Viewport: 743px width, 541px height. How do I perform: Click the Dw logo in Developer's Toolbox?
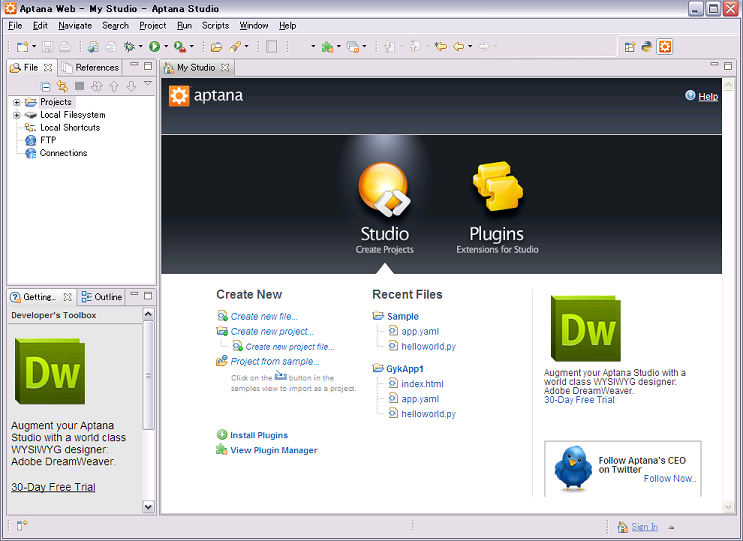point(50,371)
